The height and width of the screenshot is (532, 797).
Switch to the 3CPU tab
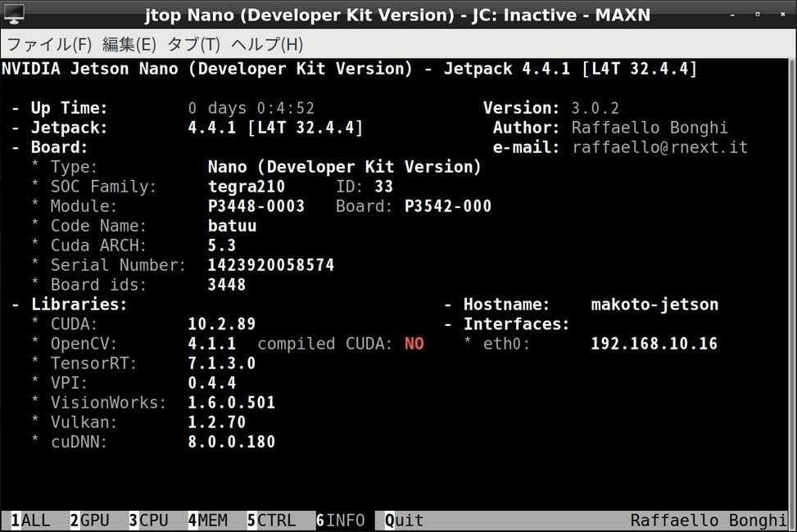click(x=148, y=521)
